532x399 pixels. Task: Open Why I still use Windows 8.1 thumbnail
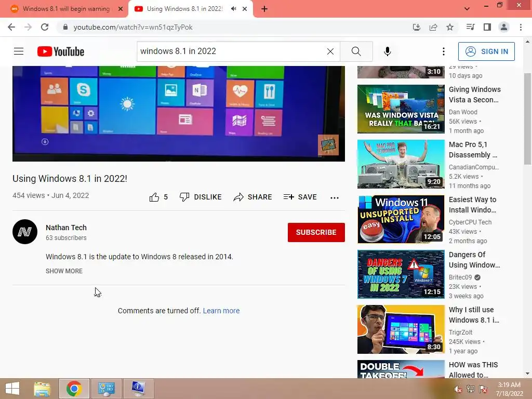pos(401,329)
